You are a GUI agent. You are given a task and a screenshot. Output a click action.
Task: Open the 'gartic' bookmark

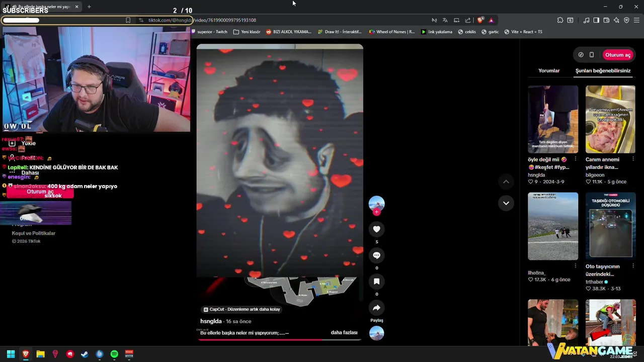coord(490,32)
